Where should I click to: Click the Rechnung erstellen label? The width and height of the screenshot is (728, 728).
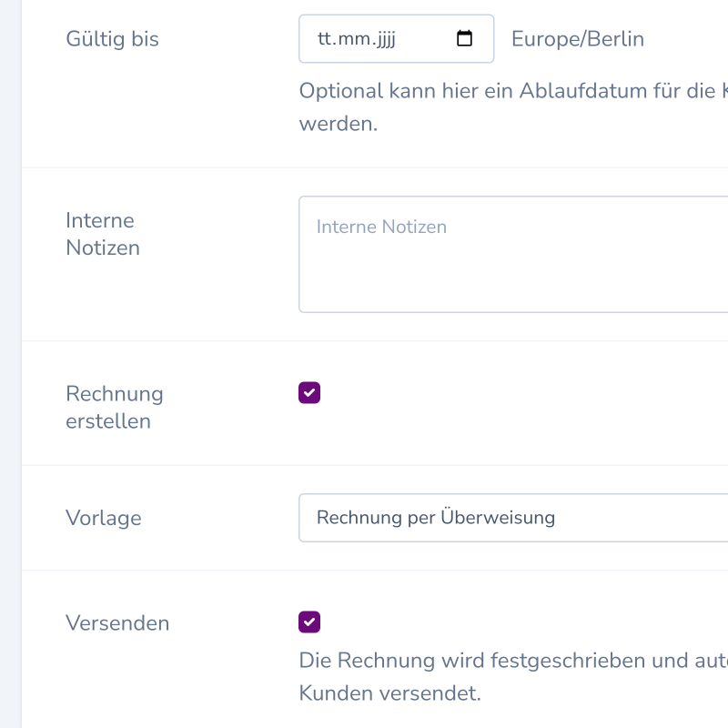pyautogui.click(x=115, y=407)
